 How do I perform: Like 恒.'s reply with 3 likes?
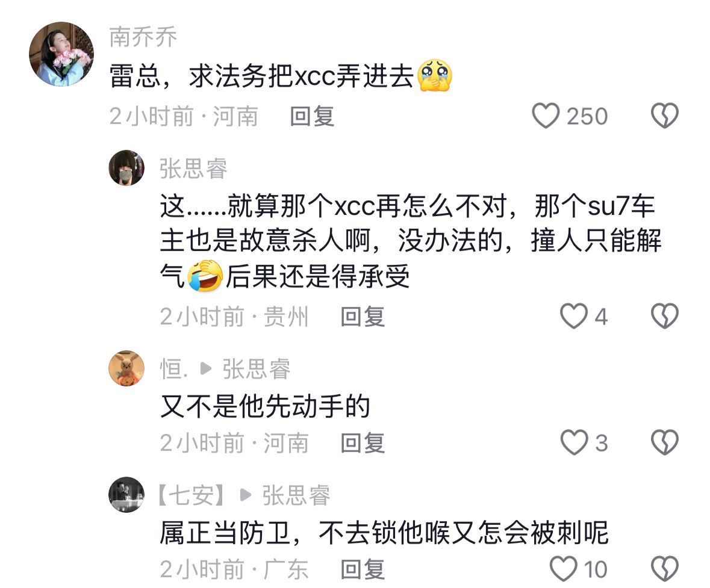coord(574,442)
